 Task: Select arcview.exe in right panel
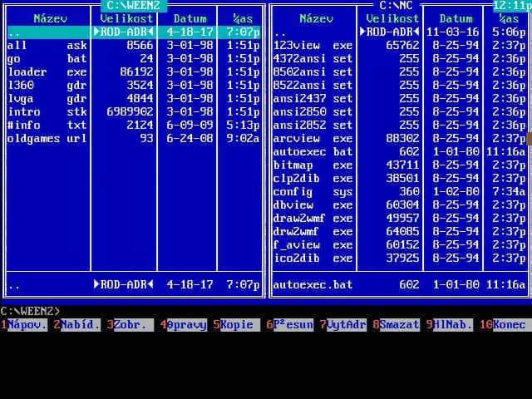click(399, 139)
